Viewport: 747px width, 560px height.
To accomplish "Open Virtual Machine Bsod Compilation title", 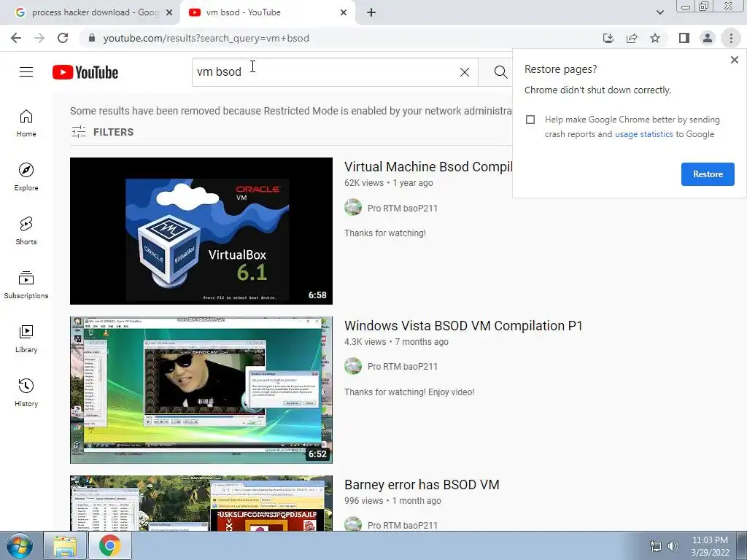I will [427, 167].
